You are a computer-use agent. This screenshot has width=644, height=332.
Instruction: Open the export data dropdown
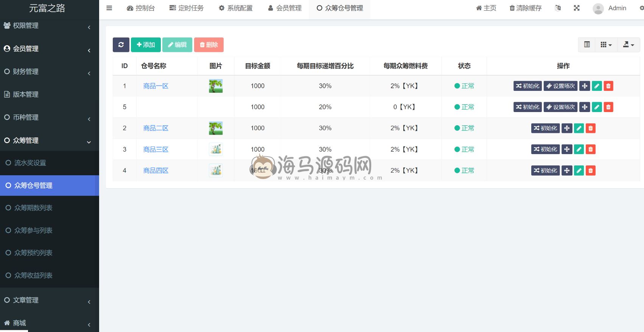(628, 45)
